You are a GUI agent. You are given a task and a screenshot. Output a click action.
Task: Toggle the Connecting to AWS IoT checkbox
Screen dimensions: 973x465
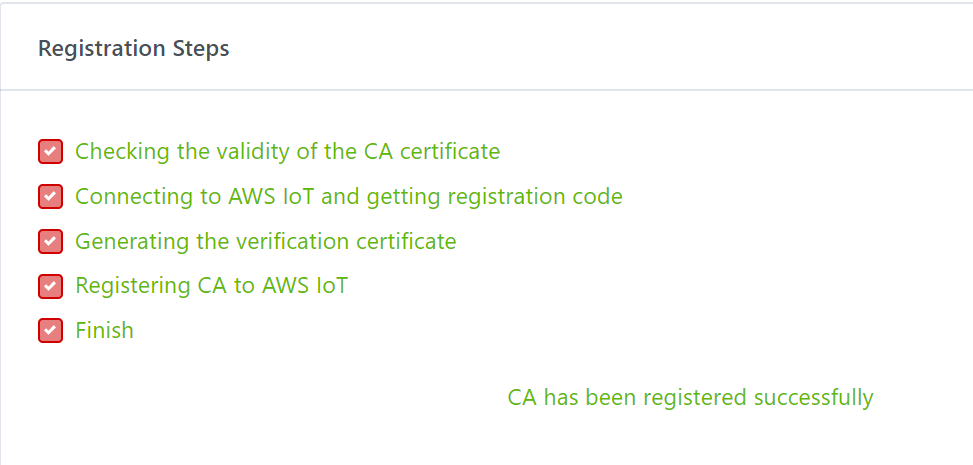click(x=50, y=197)
